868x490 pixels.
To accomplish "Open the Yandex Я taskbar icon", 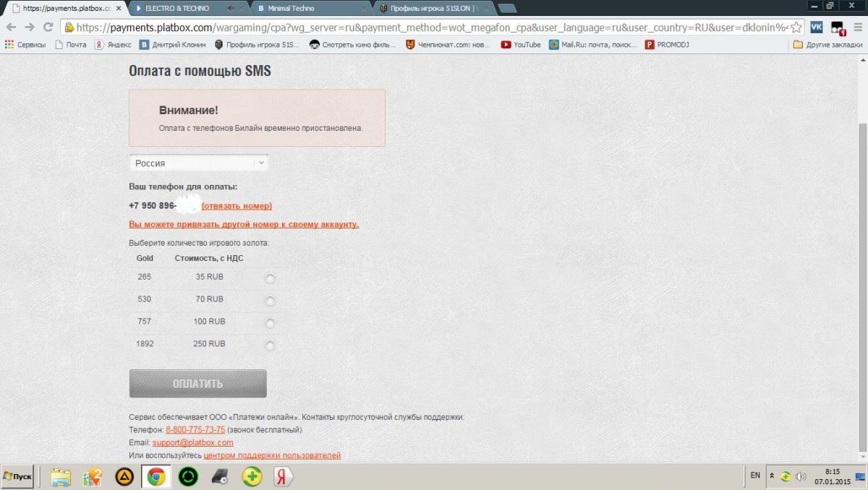I will pyautogui.click(x=283, y=477).
